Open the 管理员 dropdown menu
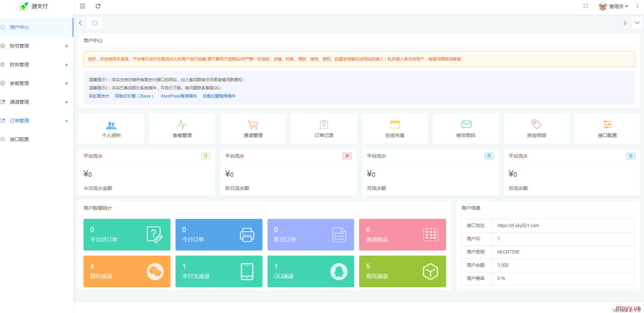The height and width of the screenshot is (313, 644). [x=619, y=6]
